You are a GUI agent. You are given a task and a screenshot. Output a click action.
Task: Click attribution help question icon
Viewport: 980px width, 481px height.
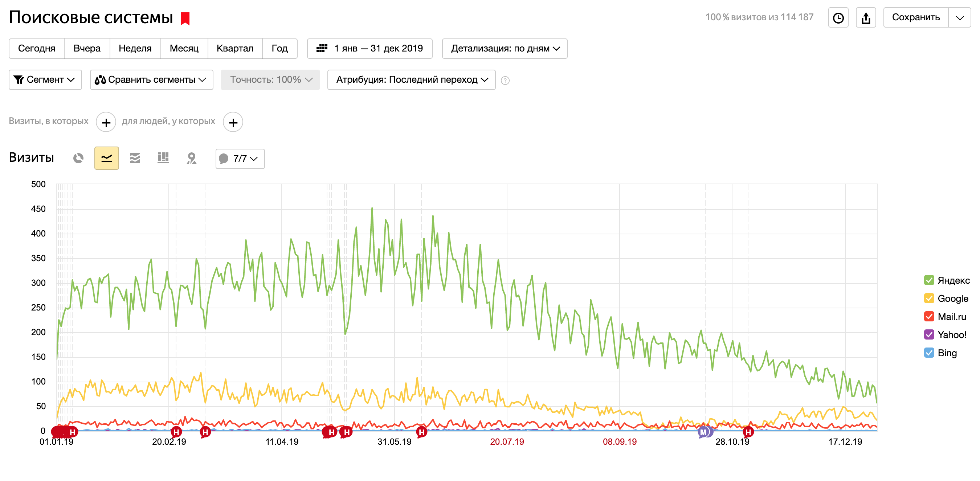click(x=505, y=80)
